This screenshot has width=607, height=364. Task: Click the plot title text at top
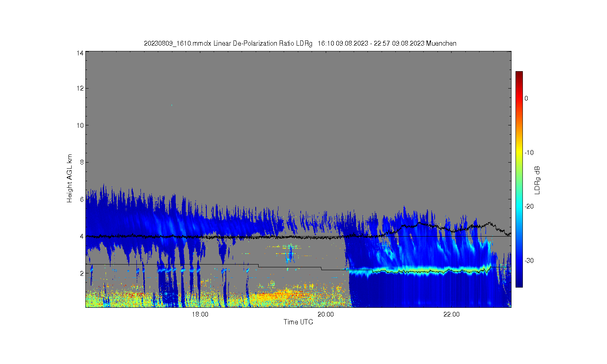(300, 43)
